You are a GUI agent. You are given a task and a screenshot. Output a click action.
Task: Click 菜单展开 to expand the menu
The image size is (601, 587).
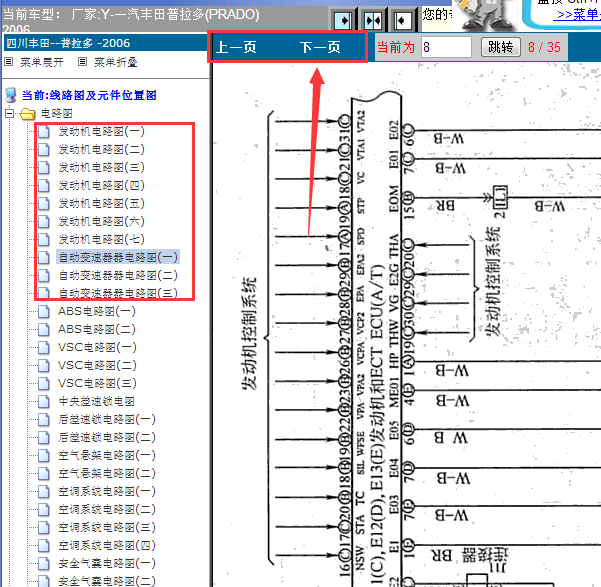point(42,62)
